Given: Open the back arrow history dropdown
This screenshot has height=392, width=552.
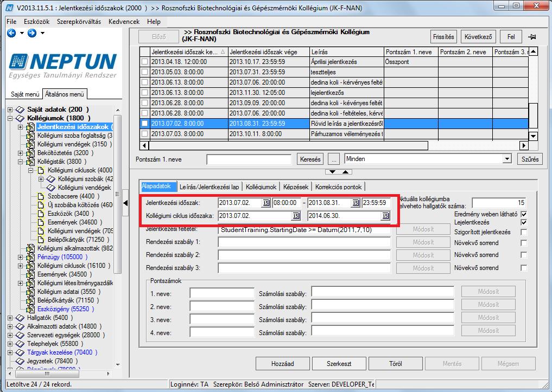Looking at the screenshot, I should [x=22, y=33].
